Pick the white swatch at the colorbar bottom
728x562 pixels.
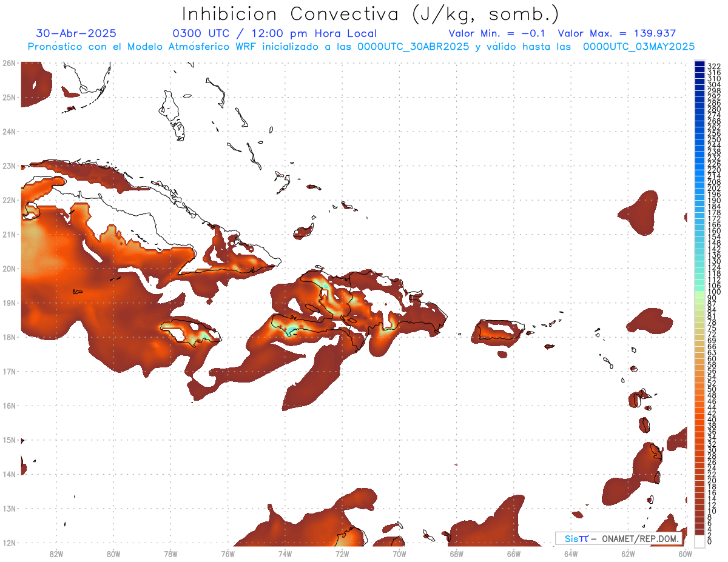click(699, 541)
